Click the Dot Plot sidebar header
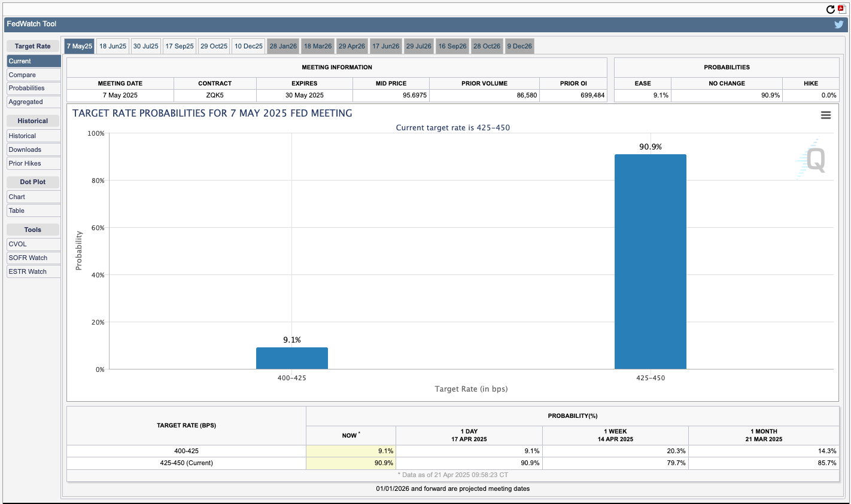The height and width of the screenshot is (504, 851). point(33,182)
